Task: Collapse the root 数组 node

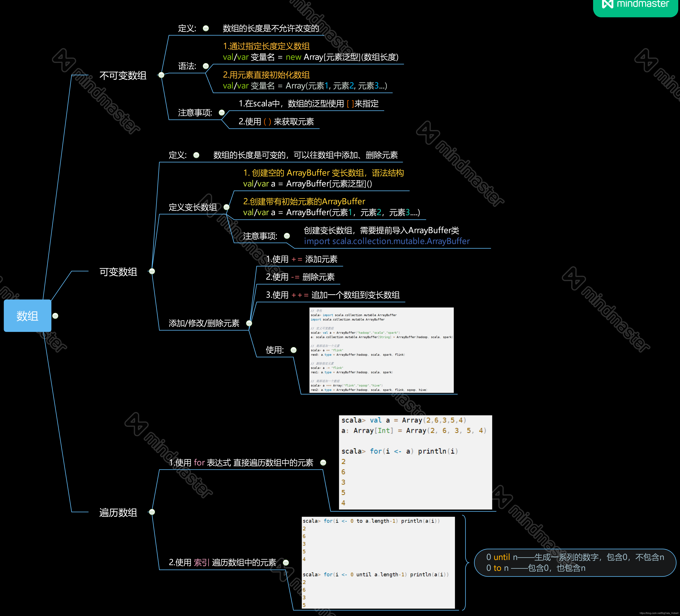Action: (55, 316)
